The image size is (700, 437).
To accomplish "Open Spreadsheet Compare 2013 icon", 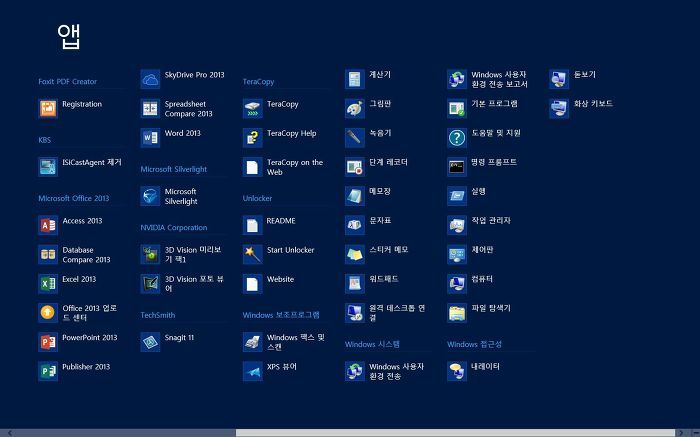I will (x=150, y=108).
